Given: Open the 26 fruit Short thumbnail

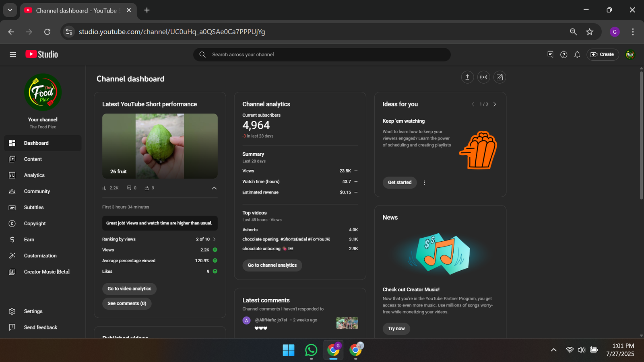Looking at the screenshot, I should point(160,146).
